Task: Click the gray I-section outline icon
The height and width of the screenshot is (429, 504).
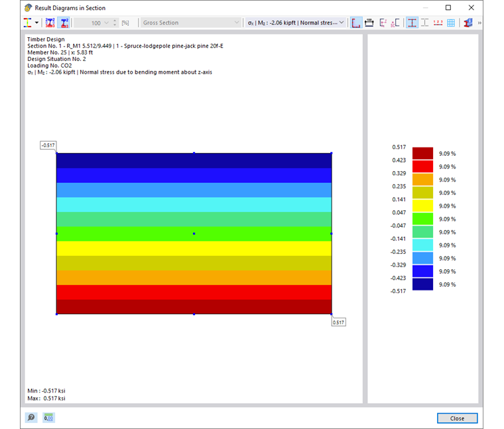Action: pos(425,23)
